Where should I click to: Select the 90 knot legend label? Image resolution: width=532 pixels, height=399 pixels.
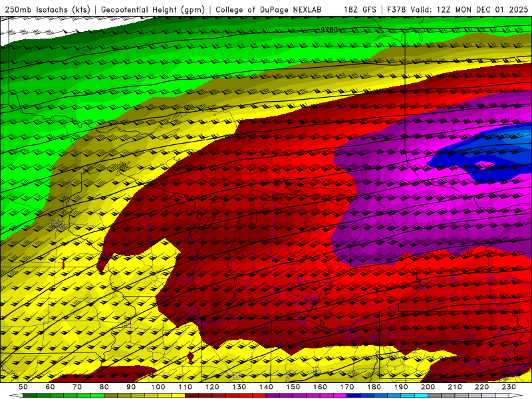pyautogui.click(x=131, y=387)
